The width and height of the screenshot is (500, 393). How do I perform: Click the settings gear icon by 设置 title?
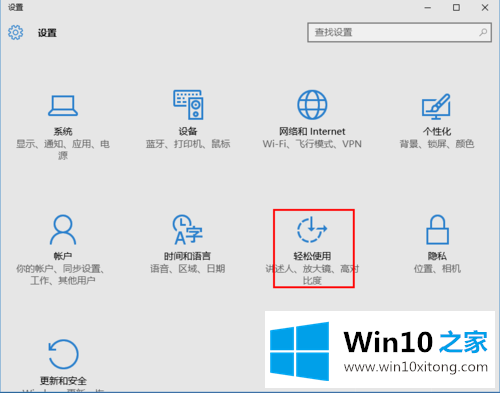15,33
